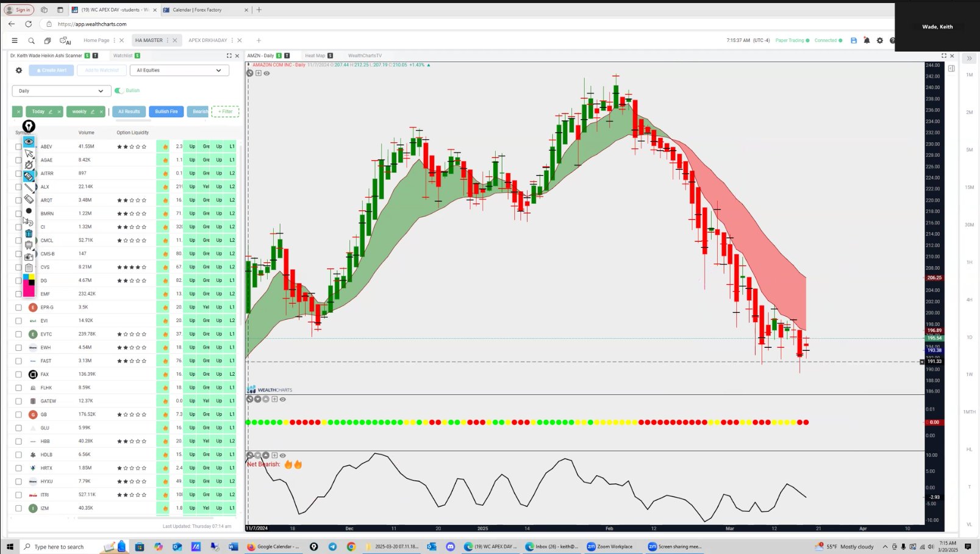
Task: Open the Watchlist tab
Action: (123, 56)
